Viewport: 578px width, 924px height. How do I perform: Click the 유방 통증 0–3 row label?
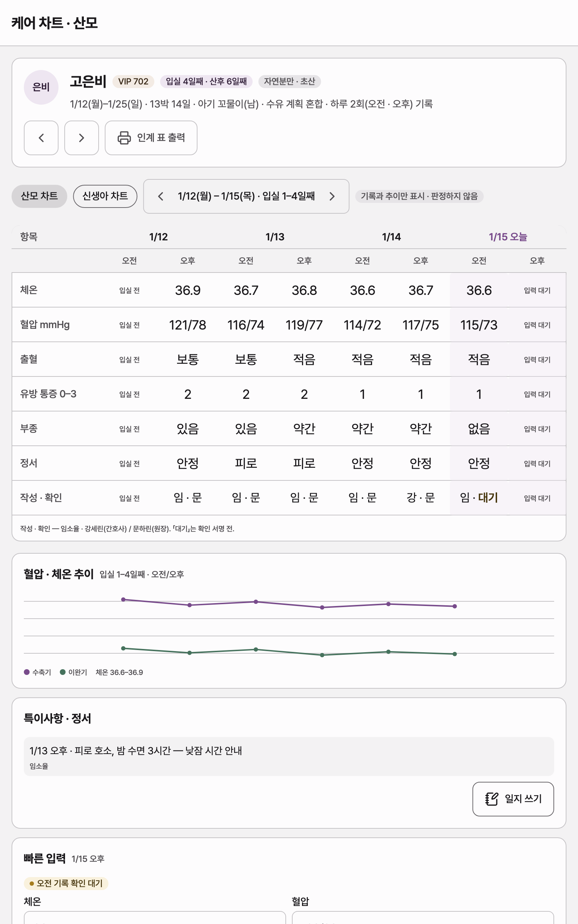click(x=48, y=394)
